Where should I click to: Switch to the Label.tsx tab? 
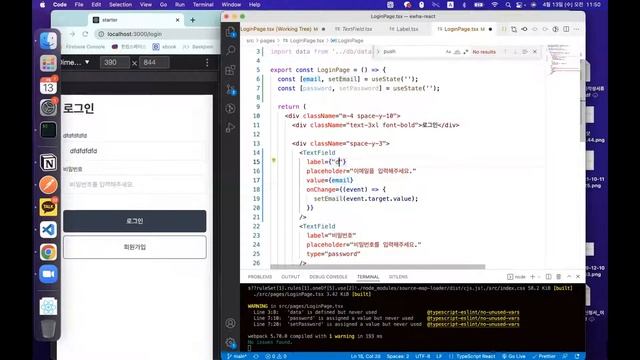(404, 29)
